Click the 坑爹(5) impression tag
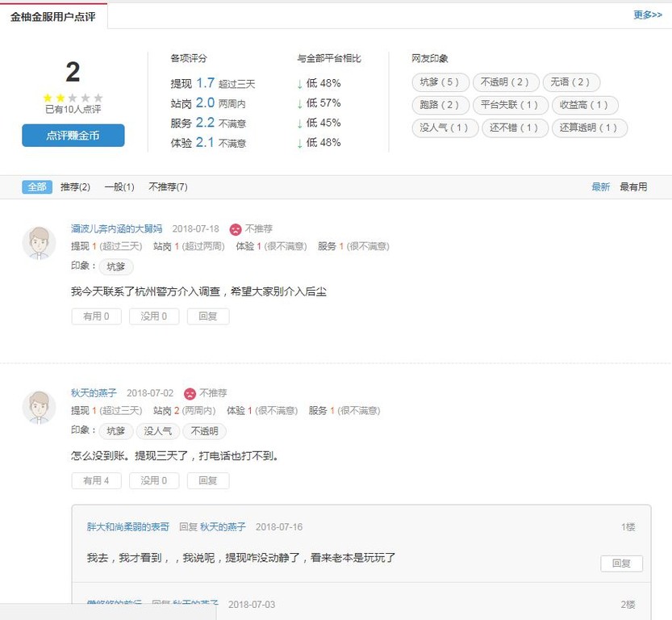672x620 pixels. [x=440, y=82]
